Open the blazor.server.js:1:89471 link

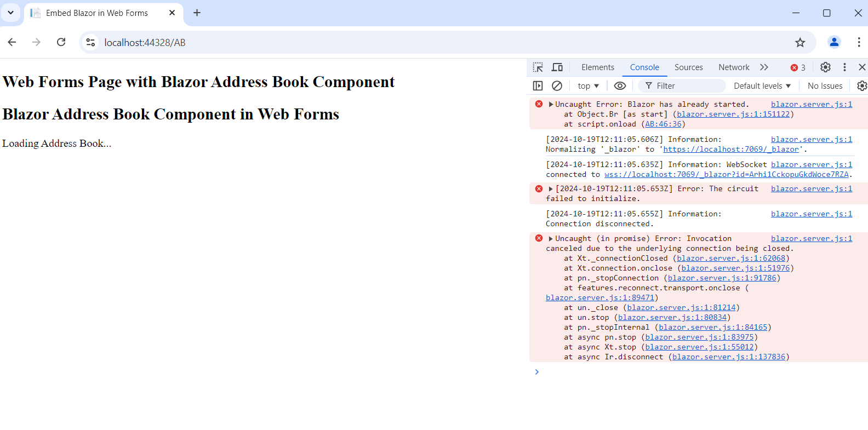coord(600,298)
